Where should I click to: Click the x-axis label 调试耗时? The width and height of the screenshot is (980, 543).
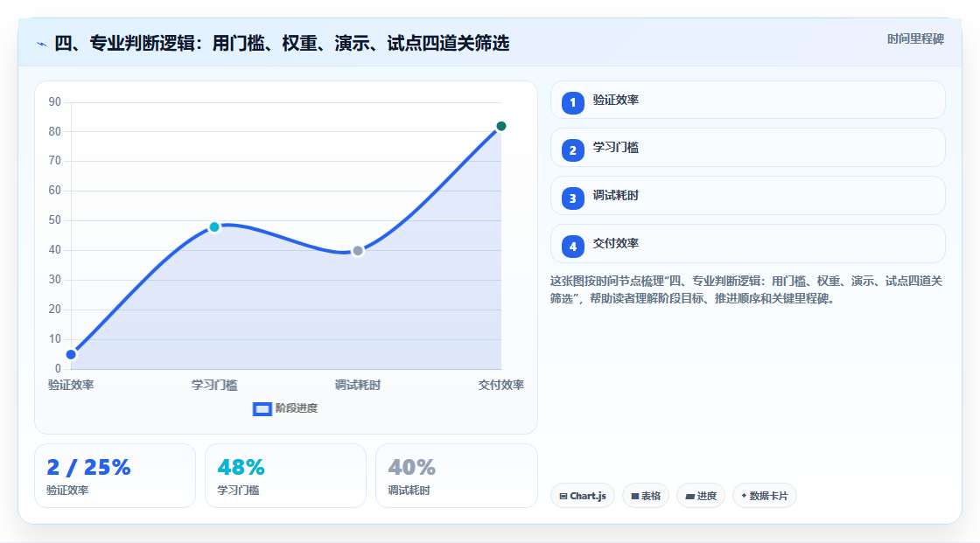[x=358, y=386]
